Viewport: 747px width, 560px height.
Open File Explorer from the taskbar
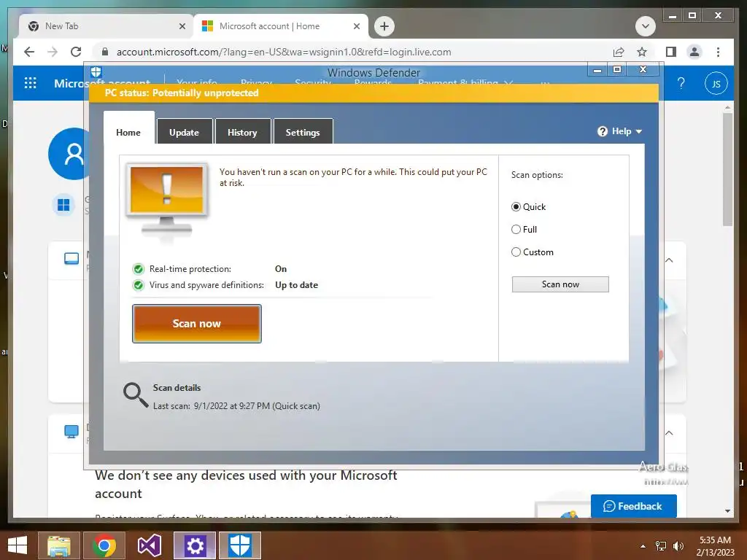tap(58, 545)
